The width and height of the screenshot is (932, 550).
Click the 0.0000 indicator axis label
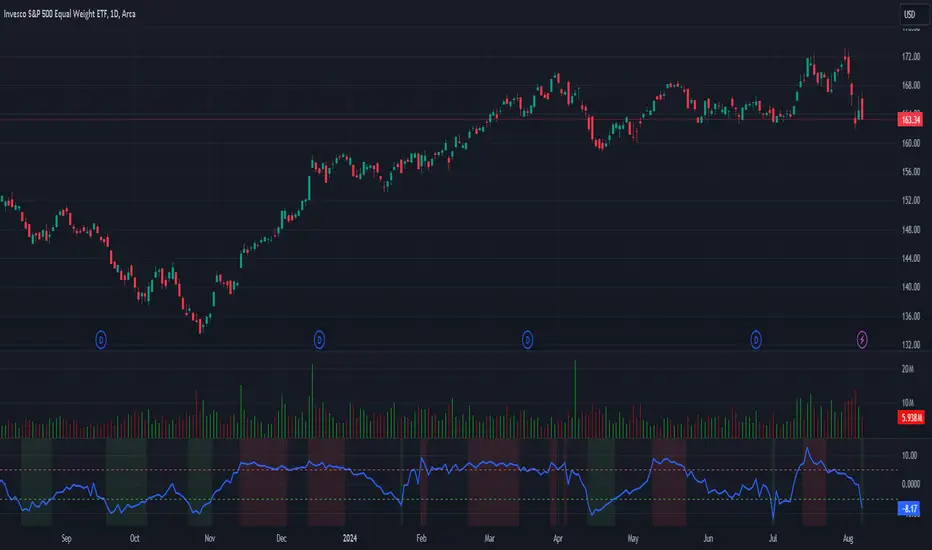click(x=911, y=484)
